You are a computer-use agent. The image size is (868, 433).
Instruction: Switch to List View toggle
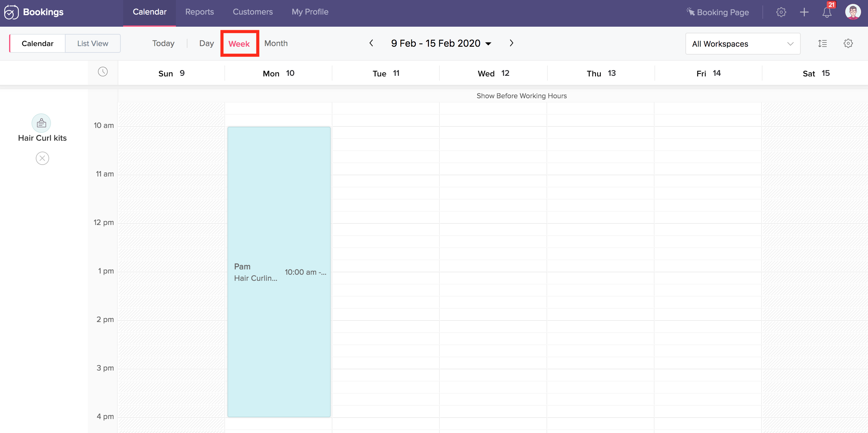[93, 43]
